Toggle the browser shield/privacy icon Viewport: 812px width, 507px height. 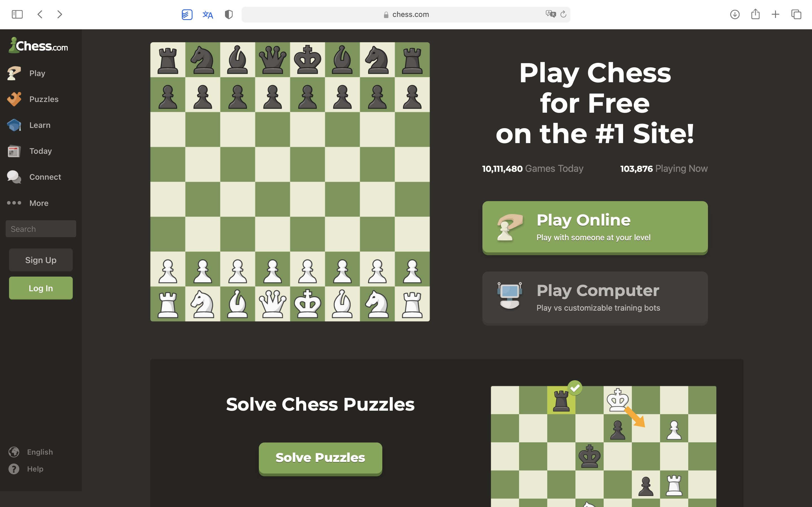[228, 15]
